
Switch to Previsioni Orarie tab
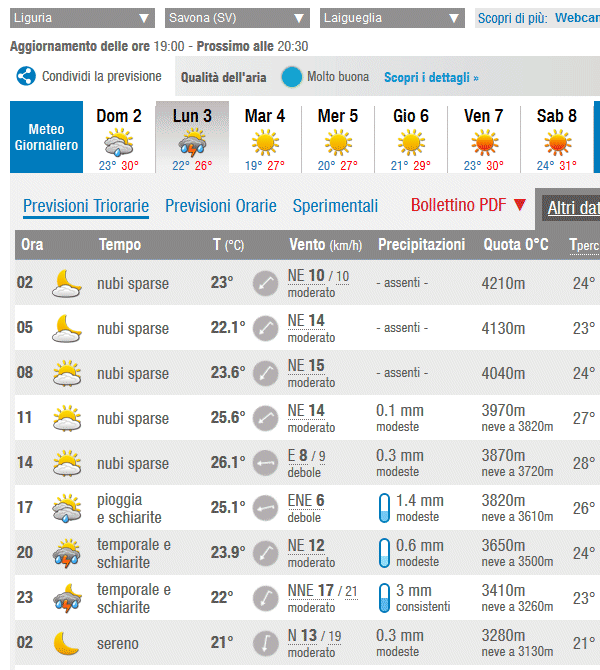[220, 206]
